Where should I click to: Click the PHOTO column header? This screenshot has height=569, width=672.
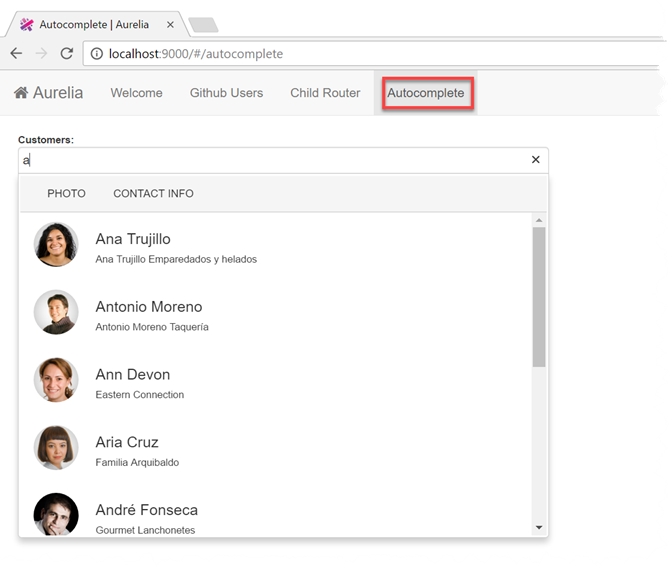66,194
